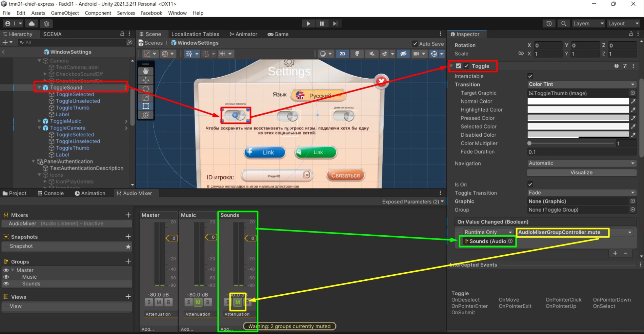
Task: Uncheck Is On in the Toggle component
Action: tap(530, 184)
